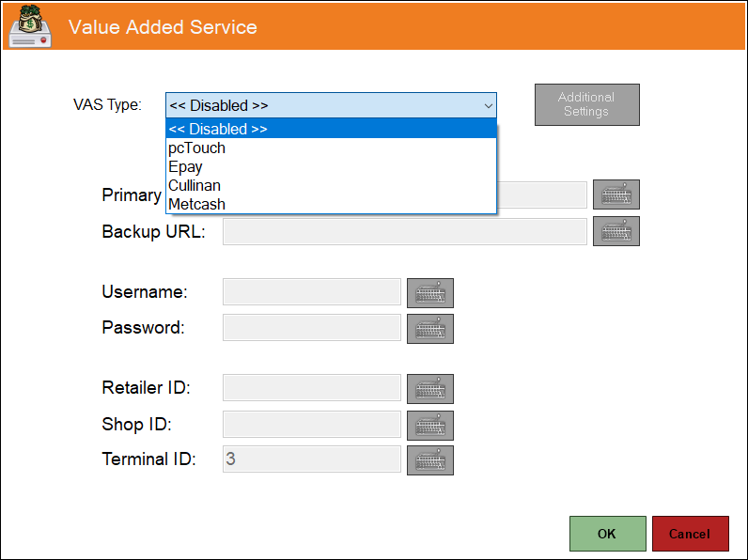The width and height of the screenshot is (748, 560).
Task: Select Cullinan option in dropdown
Action: tap(331, 185)
